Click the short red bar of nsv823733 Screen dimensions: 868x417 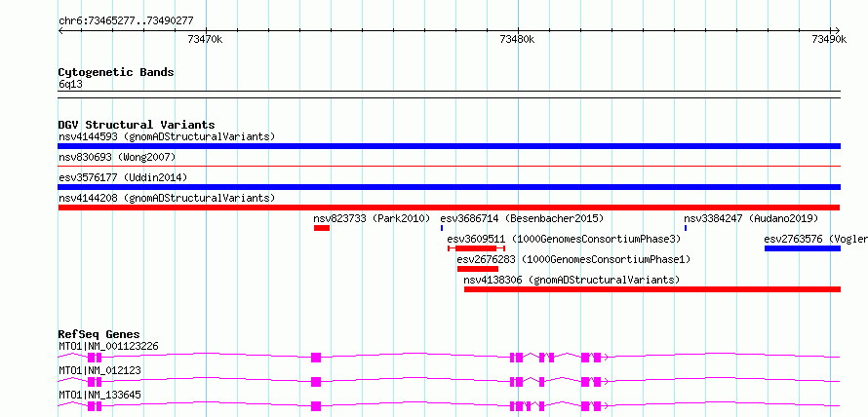[x=322, y=228]
